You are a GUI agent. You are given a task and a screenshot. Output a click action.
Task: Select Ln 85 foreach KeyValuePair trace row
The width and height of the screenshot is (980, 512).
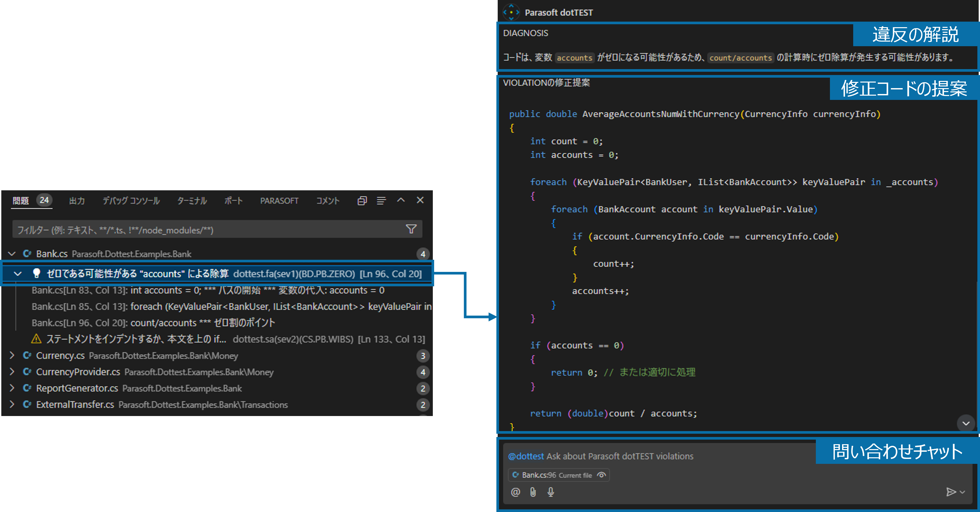click(232, 307)
